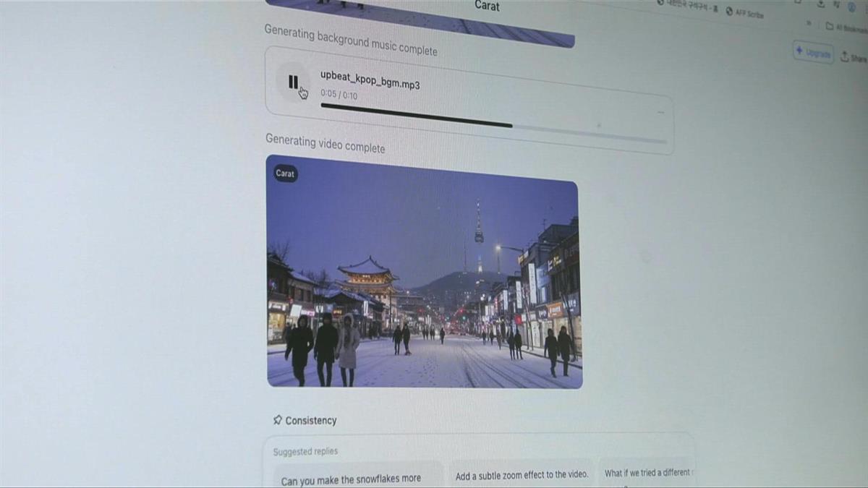Click the Carat title at page top
The image size is (868, 488).
point(487,6)
